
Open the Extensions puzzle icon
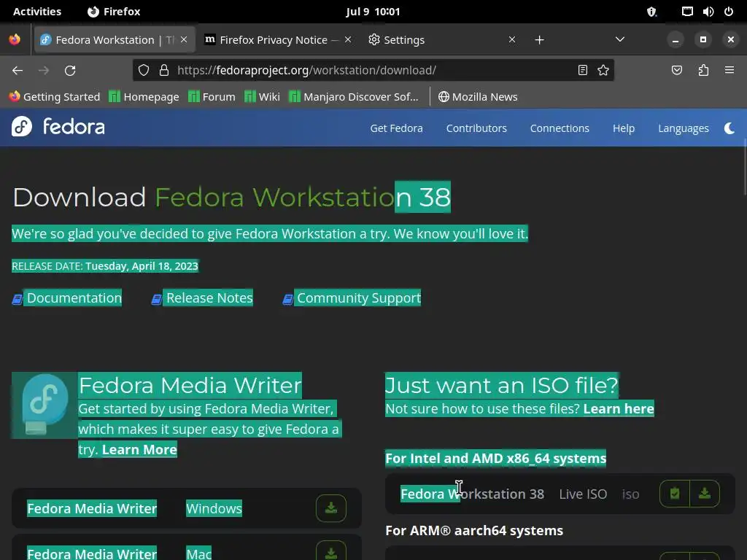coord(703,71)
